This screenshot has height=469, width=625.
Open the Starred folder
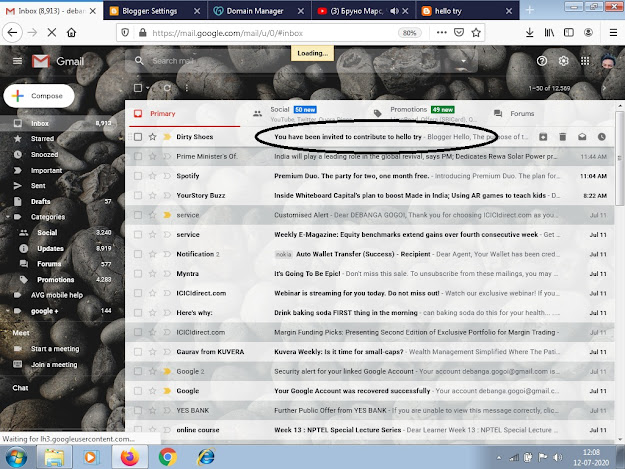(42, 139)
